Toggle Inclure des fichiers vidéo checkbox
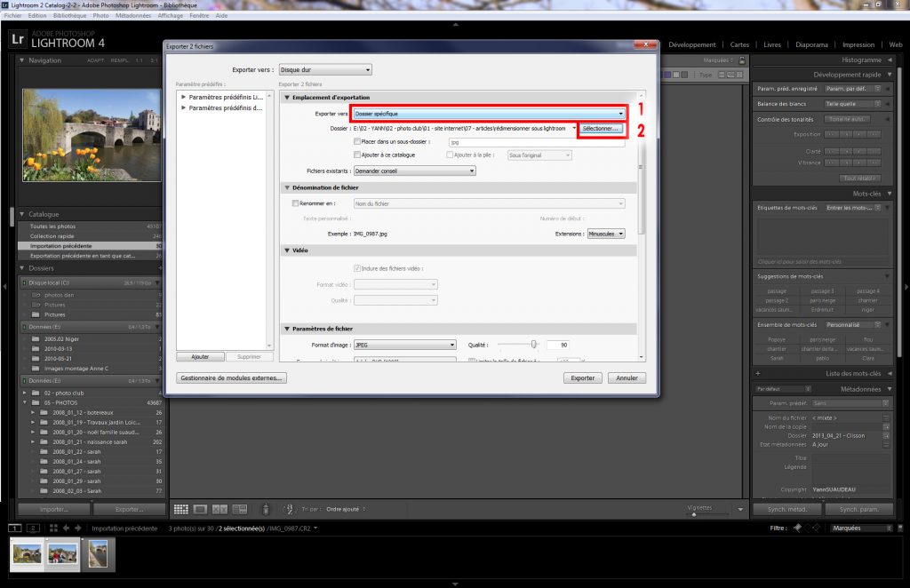The image size is (910, 588). [x=357, y=268]
